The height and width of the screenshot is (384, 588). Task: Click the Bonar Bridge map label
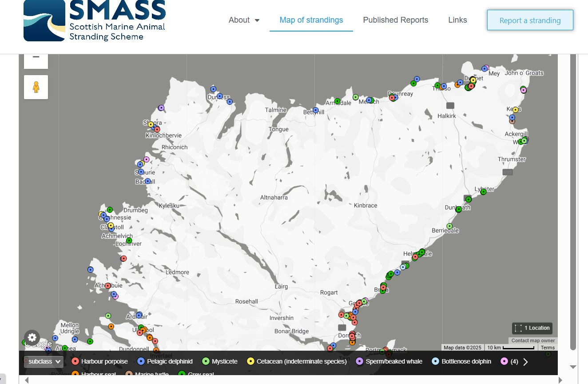point(291,331)
